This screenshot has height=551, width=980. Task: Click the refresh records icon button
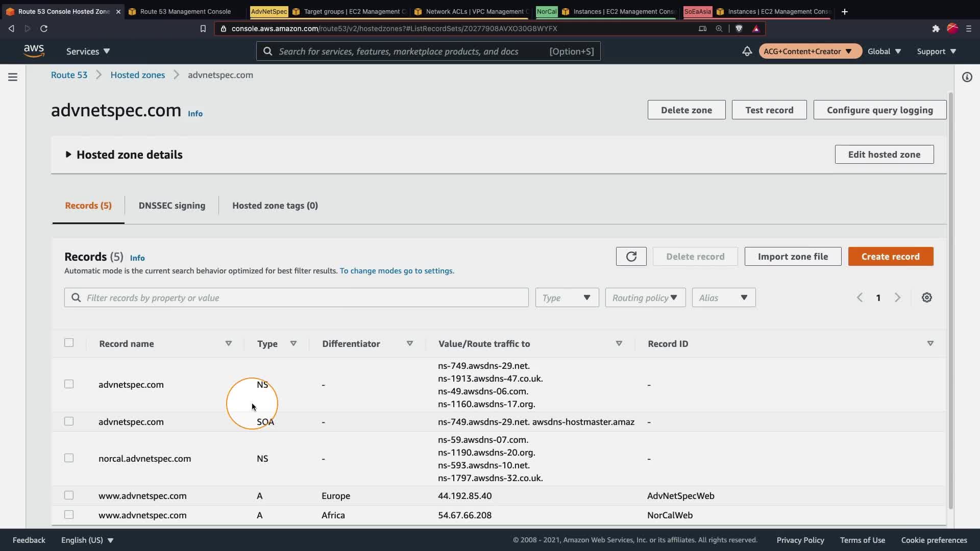[x=631, y=257]
